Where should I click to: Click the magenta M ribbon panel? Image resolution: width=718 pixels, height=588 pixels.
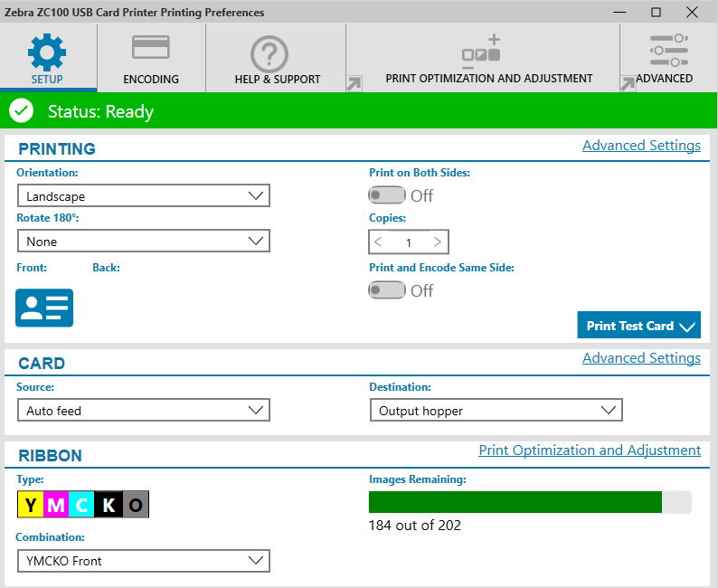(x=56, y=505)
